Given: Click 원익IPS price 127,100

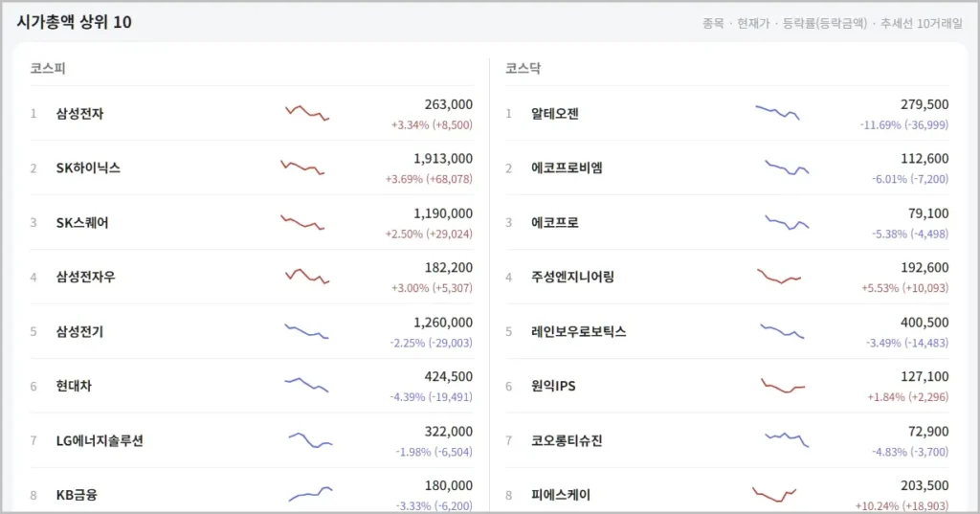Looking at the screenshot, I should (x=924, y=376).
